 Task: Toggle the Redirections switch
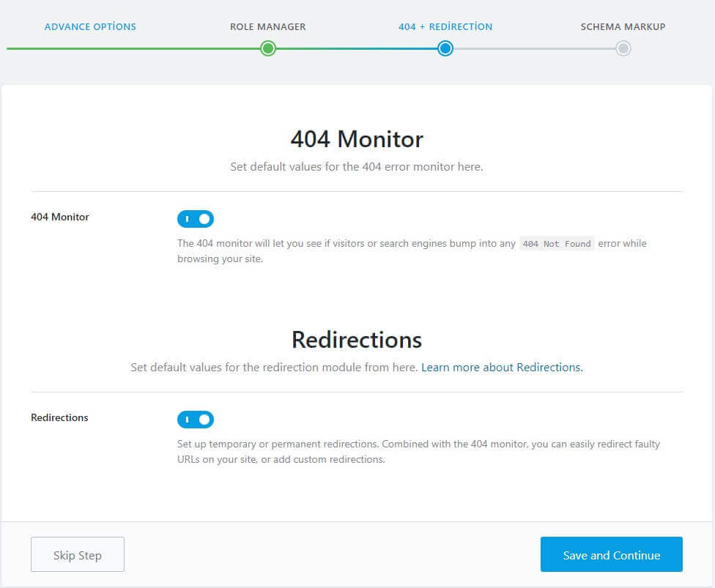click(x=195, y=420)
